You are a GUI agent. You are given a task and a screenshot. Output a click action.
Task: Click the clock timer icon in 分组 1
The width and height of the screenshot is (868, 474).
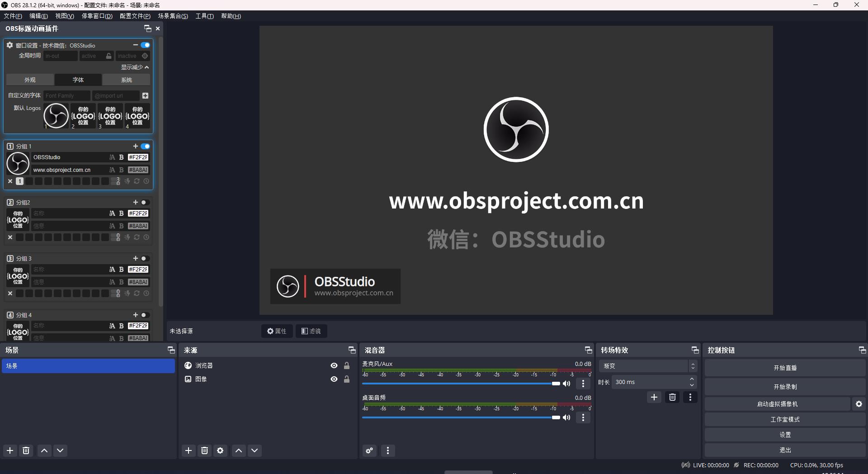[146, 181]
